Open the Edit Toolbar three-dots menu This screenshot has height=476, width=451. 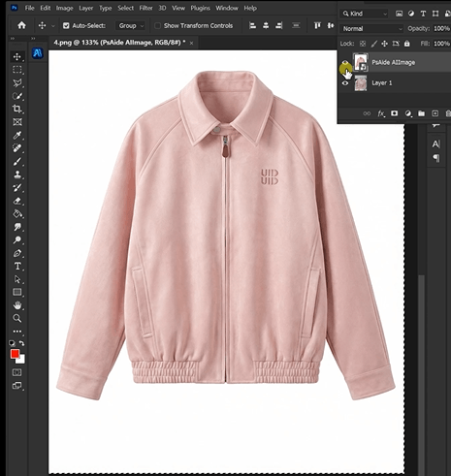tap(17, 332)
